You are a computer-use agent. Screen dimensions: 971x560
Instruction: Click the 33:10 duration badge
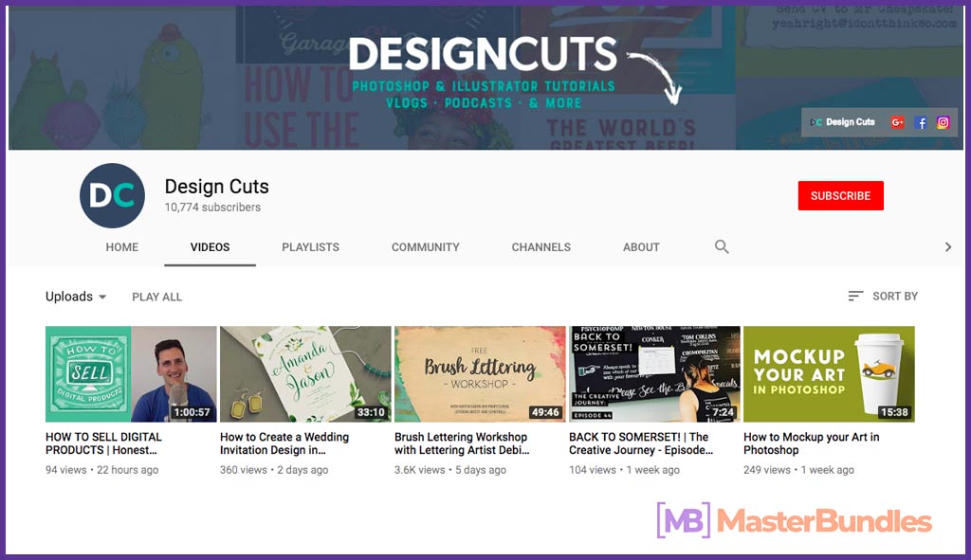tap(371, 412)
